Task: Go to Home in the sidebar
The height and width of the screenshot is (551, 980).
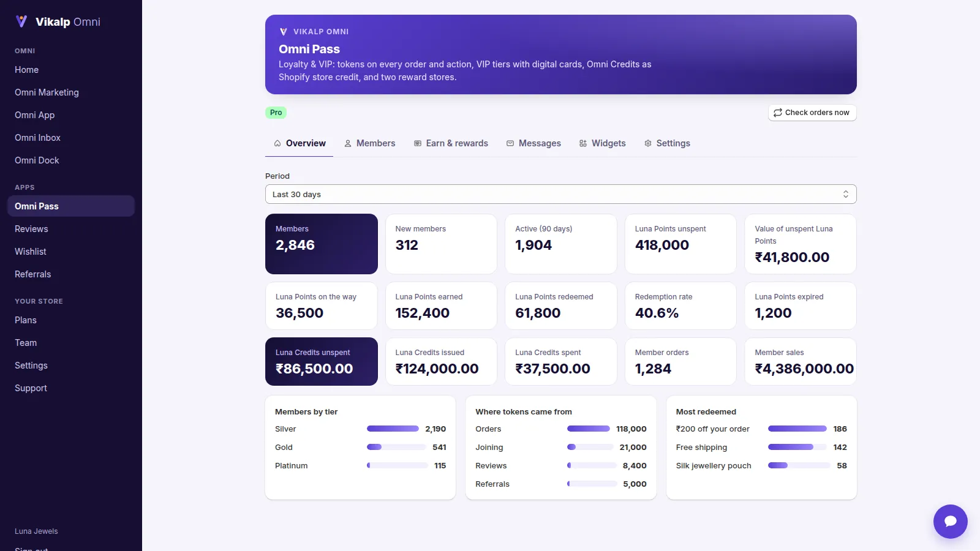Action: point(71,70)
